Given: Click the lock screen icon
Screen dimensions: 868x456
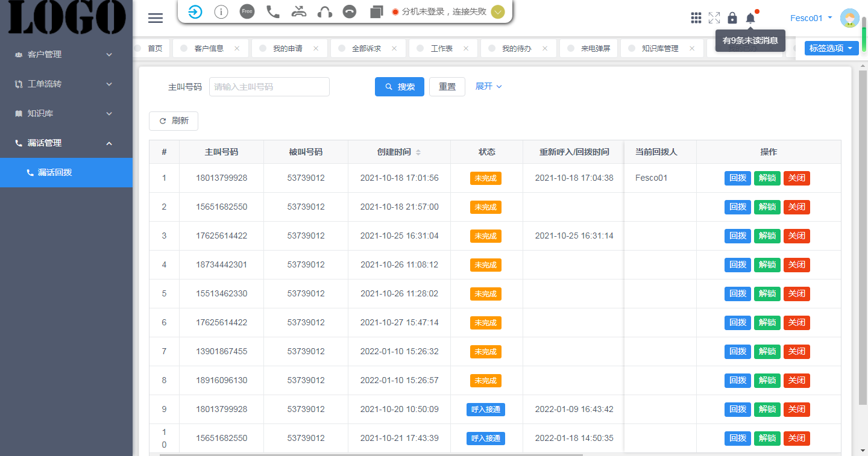Looking at the screenshot, I should pyautogui.click(x=732, y=18).
